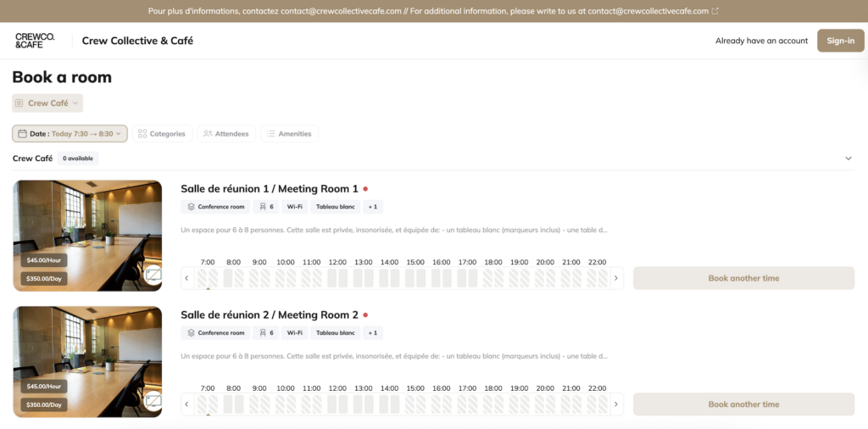Screen dimensions: 868x429
Task: Open the Attendees filter
Action: click(x=226, y=133)
